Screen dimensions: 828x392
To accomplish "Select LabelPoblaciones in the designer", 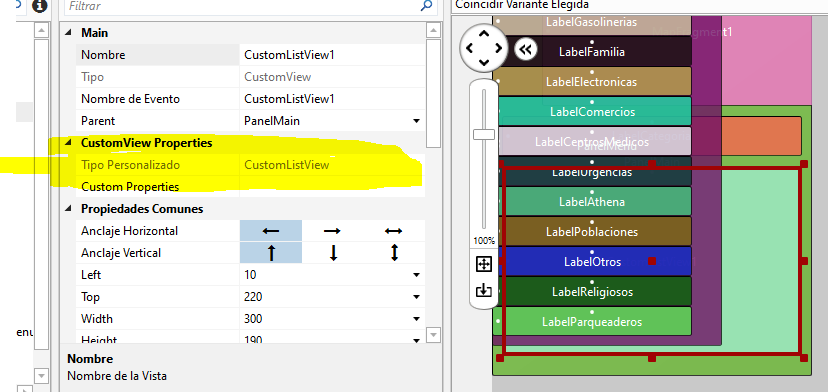I will coord(591,232).
